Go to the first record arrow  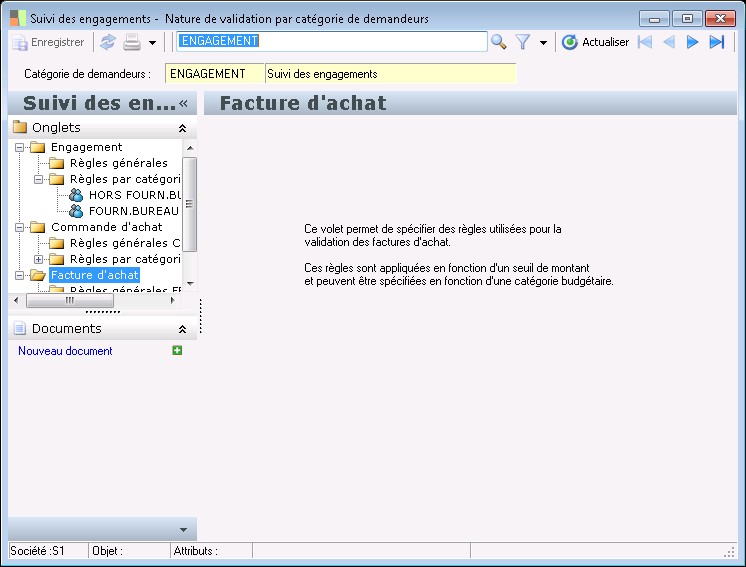645,42
